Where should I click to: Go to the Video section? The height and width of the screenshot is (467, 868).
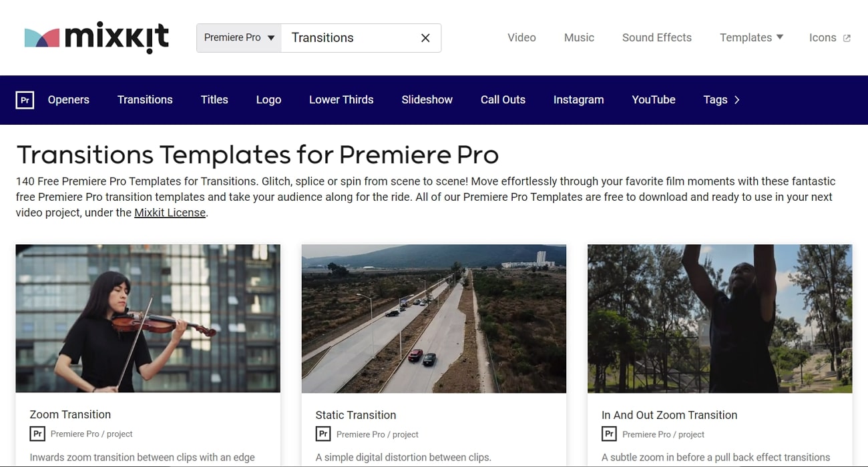[521, 38]
